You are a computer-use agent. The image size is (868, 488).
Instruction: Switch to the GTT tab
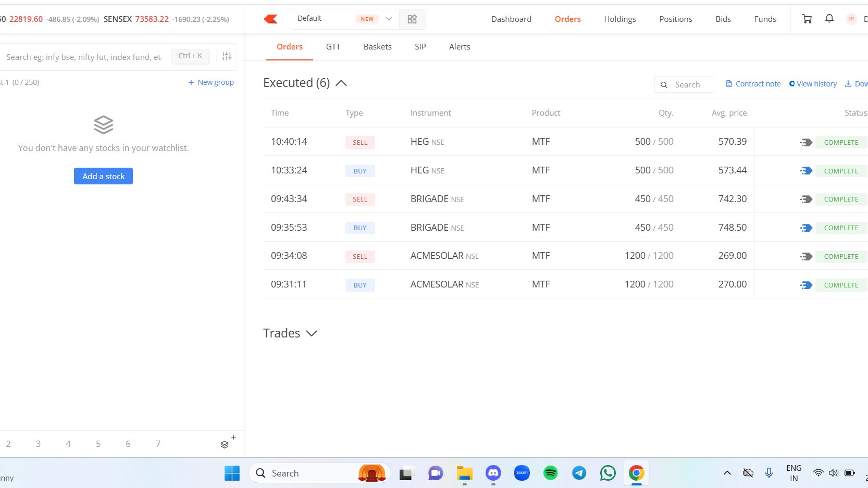tap(333, 47)
